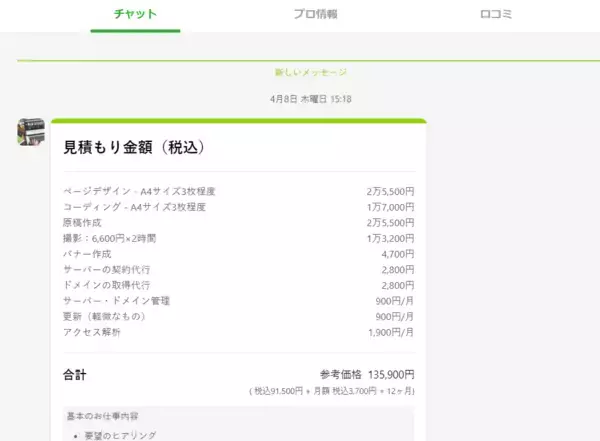Click the アクセス解析 line item
Screen dimensions: 600x441
pyautogui.click(x=94, y=332)
